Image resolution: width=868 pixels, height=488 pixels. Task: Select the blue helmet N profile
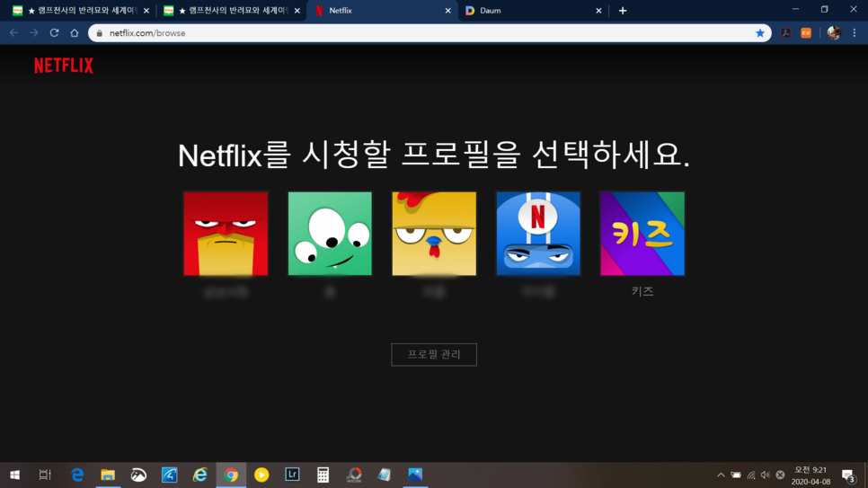pyautogui.click(x=538, y=234)
